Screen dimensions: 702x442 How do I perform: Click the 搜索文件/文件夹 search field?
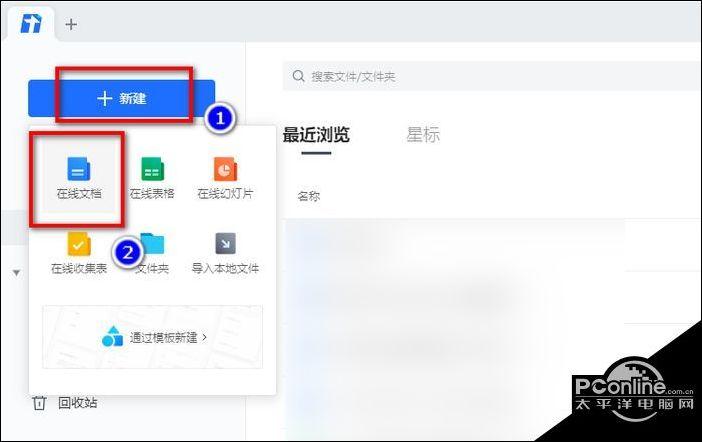tap(492, 76)
